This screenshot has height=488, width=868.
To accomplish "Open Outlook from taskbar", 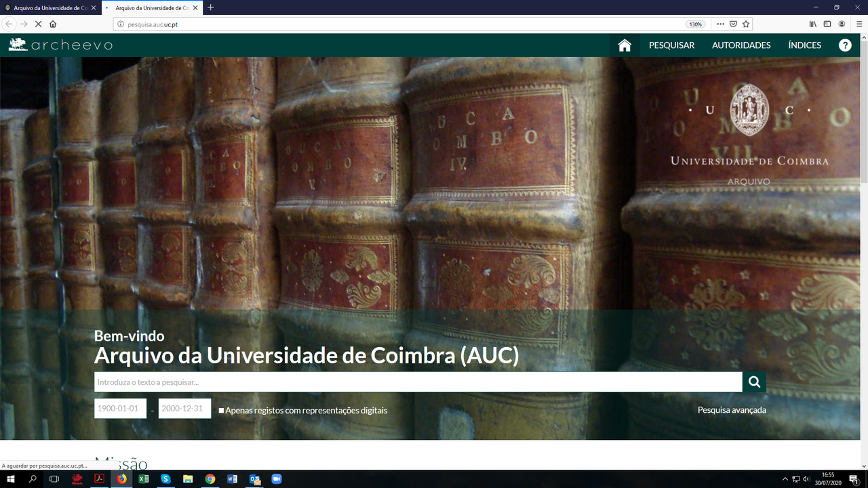I will pyautogui.click(x=254, y=479).
